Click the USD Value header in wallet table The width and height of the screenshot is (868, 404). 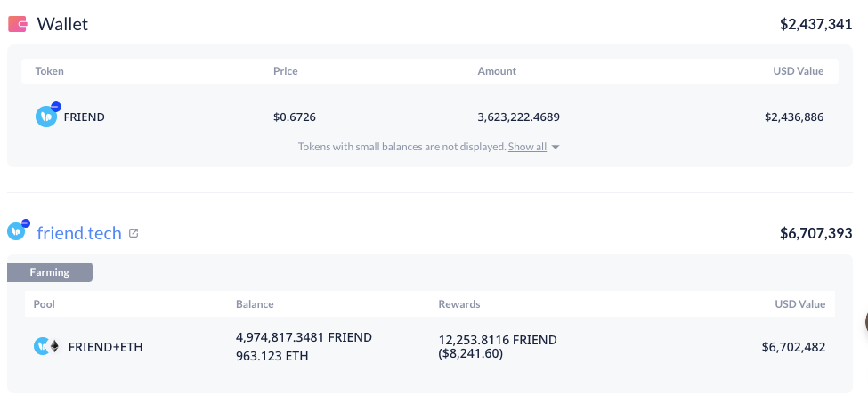click(799, 71)
